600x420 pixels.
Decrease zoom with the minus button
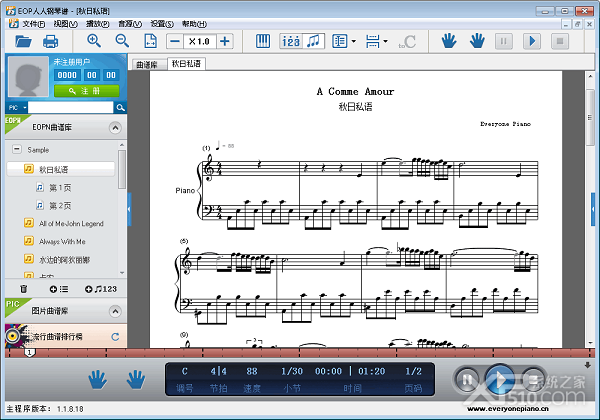(175, 41)
